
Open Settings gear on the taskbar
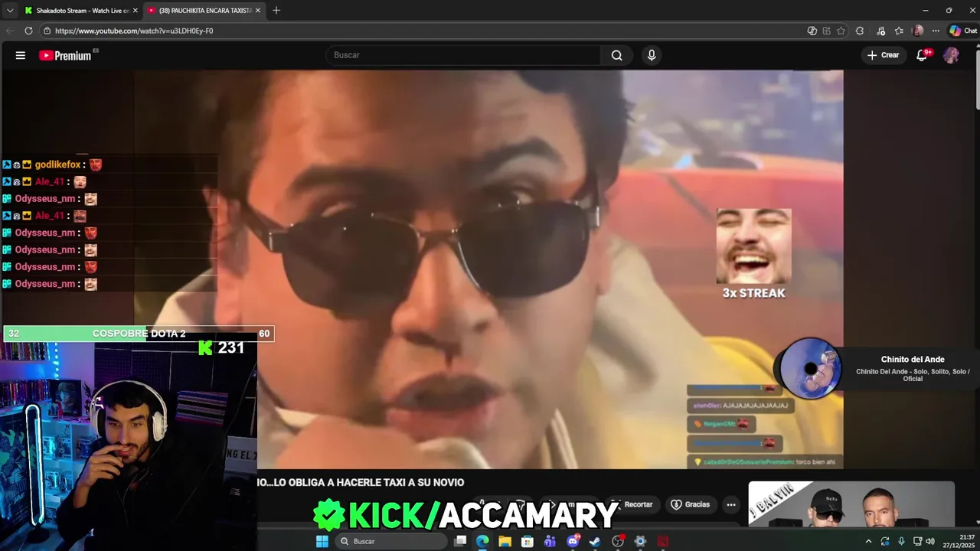(640, 541)
